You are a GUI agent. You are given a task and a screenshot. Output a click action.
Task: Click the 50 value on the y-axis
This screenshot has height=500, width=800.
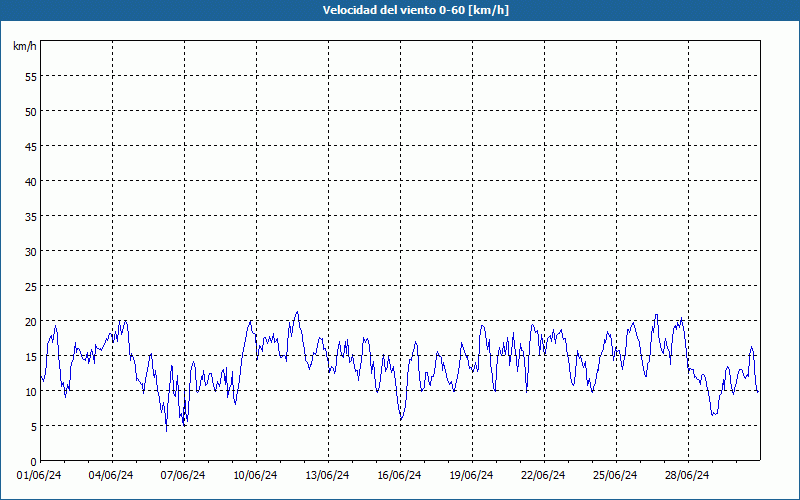(31, 111)
